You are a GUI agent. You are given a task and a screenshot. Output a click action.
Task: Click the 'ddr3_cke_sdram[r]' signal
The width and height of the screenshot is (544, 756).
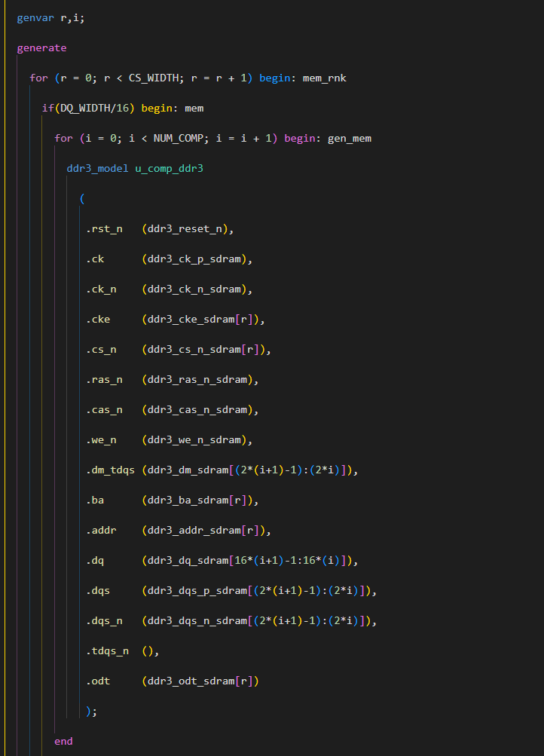coord(200,319)
